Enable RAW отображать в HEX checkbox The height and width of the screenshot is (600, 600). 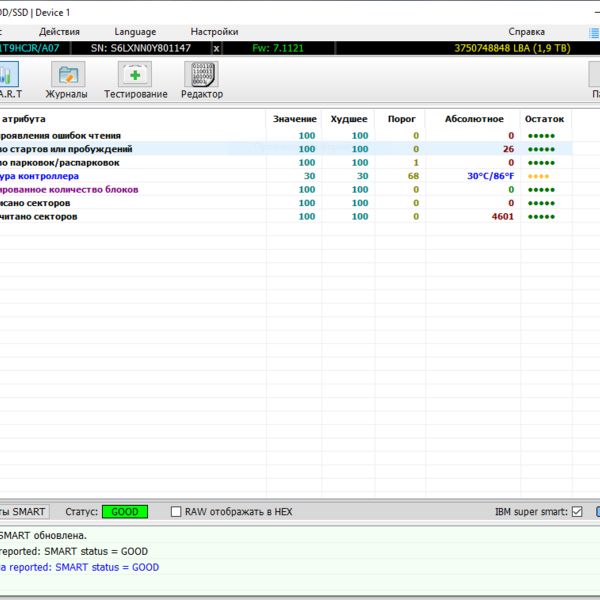click(176, 512)
